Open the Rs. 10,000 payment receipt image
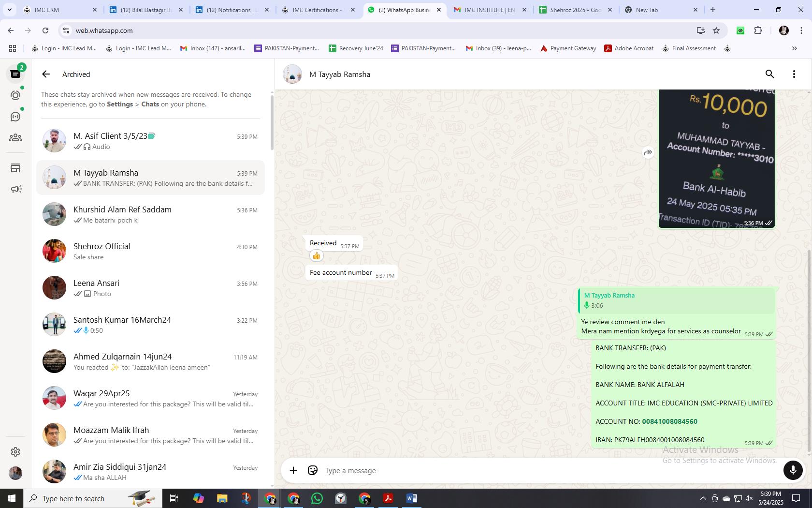This screenshot has height=508, width=812. [x=717, y=159]
